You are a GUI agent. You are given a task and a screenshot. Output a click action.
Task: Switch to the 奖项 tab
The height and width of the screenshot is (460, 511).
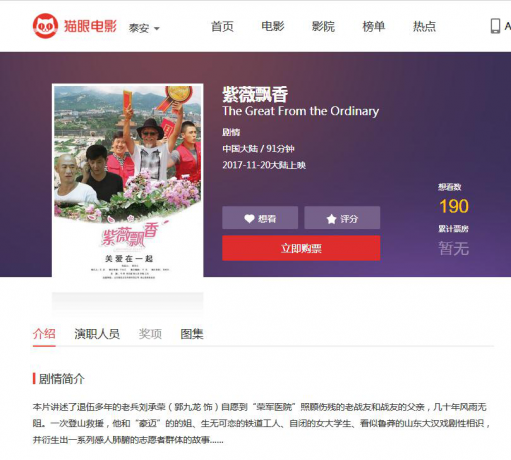coord(150,334)
